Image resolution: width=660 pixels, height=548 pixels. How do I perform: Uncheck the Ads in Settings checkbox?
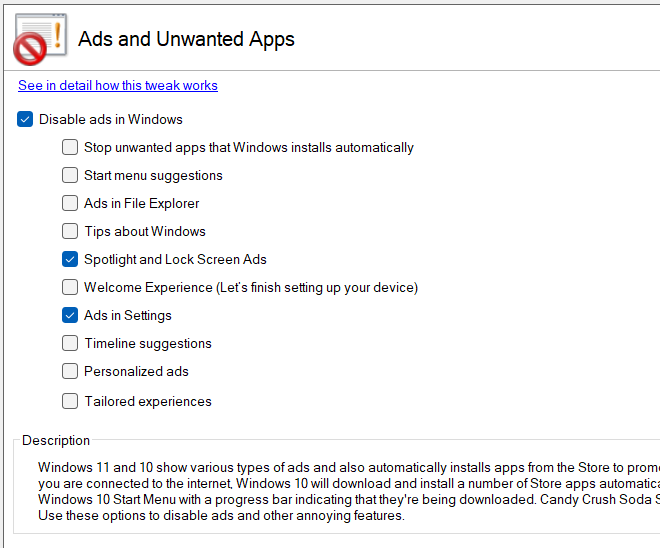70,316
